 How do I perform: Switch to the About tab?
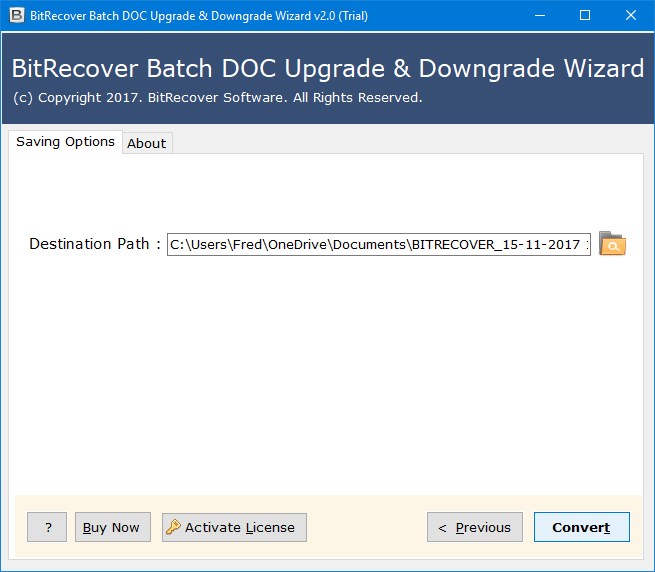click(x=147, y=143)
